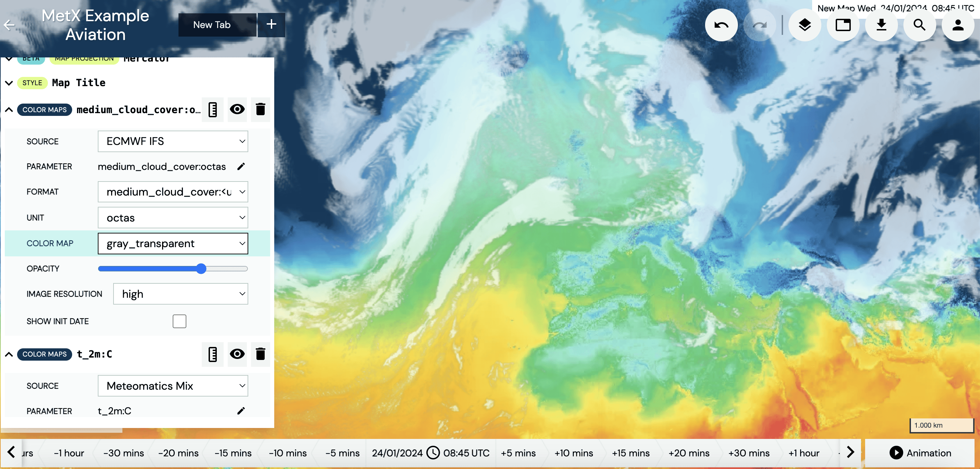
Task: Collapse the medium_cloud_cover color maps section
Action: pyautogui.click(x=9, y=109)
